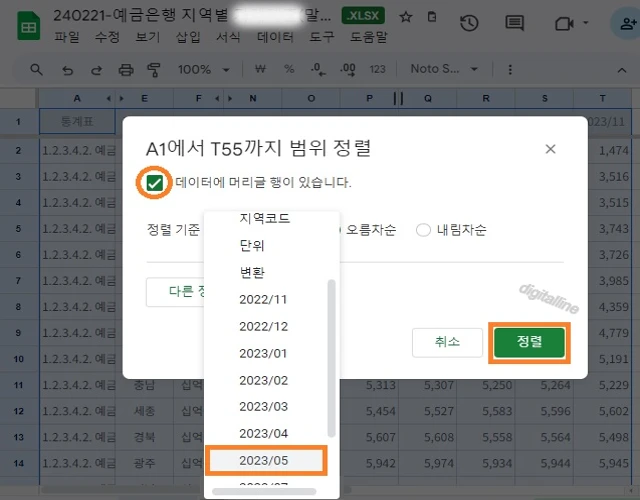640x500 pixels.
Task: Expand hidden columns arrow after column A
Action: point(109,98)
